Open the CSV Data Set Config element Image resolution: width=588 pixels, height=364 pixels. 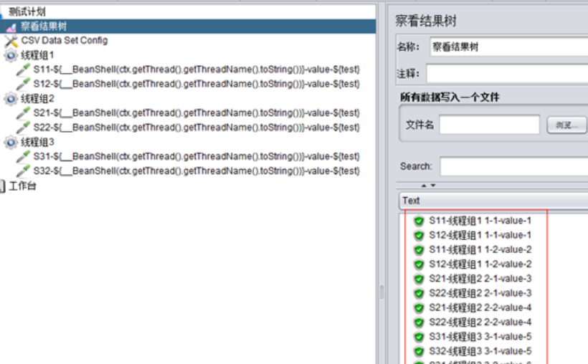[64, 41]
